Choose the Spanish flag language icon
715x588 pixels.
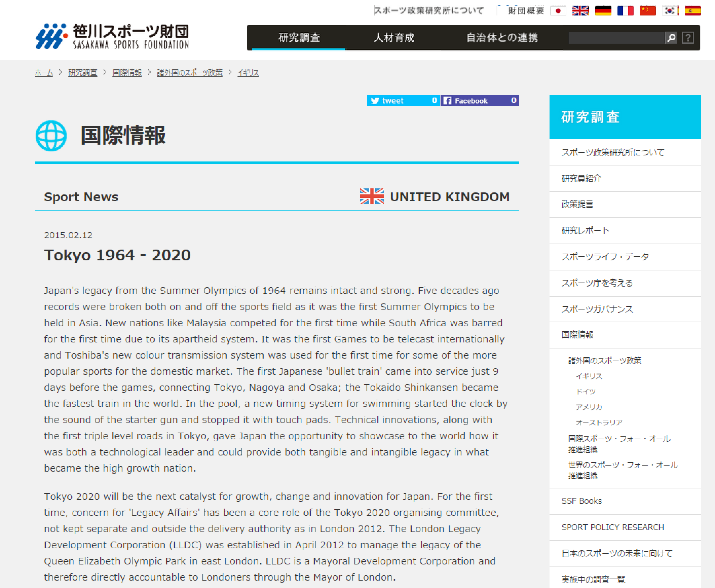pos(692,11)
